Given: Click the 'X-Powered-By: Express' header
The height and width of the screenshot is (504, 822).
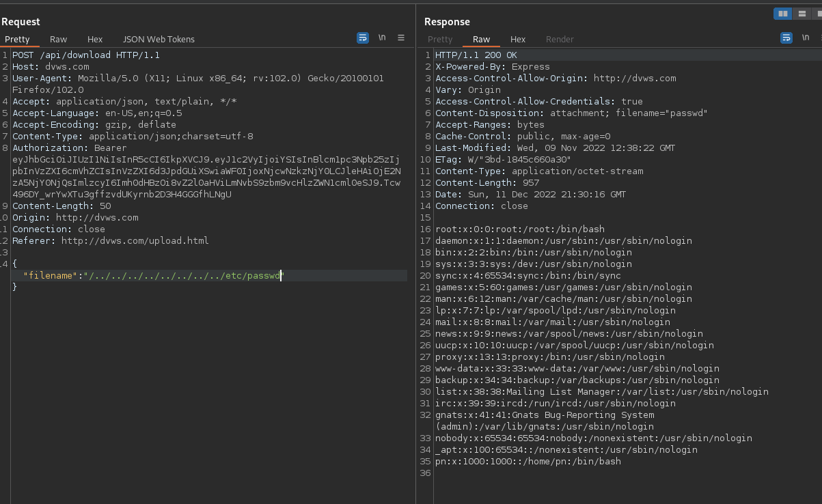Looking at the screenshot, I should (493, 67).
